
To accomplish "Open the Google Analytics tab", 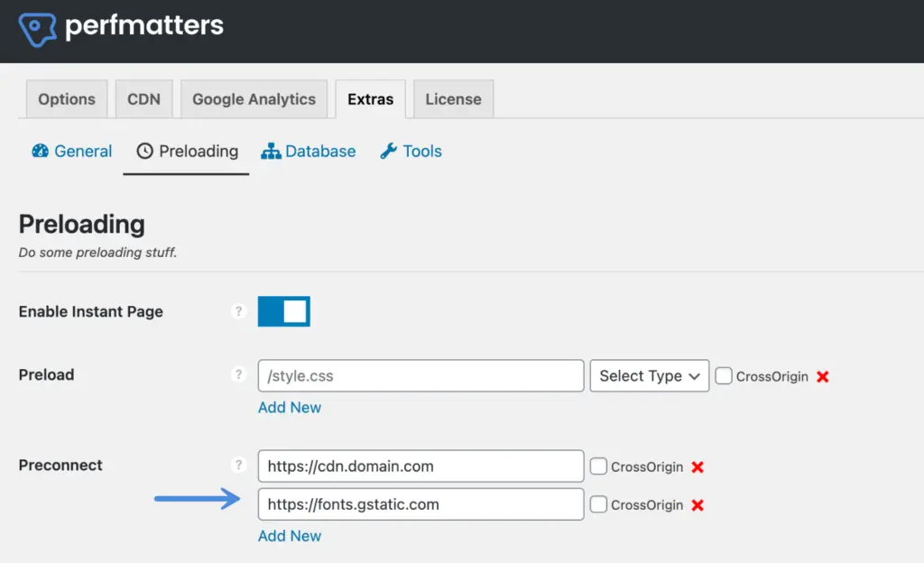I will (254, 99).
